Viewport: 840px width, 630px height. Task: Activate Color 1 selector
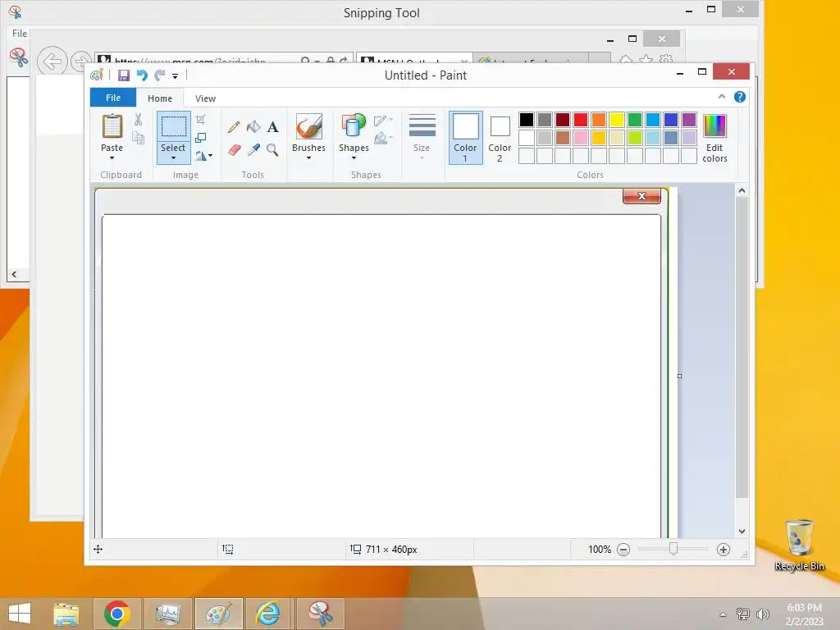[x=466, y=138]
